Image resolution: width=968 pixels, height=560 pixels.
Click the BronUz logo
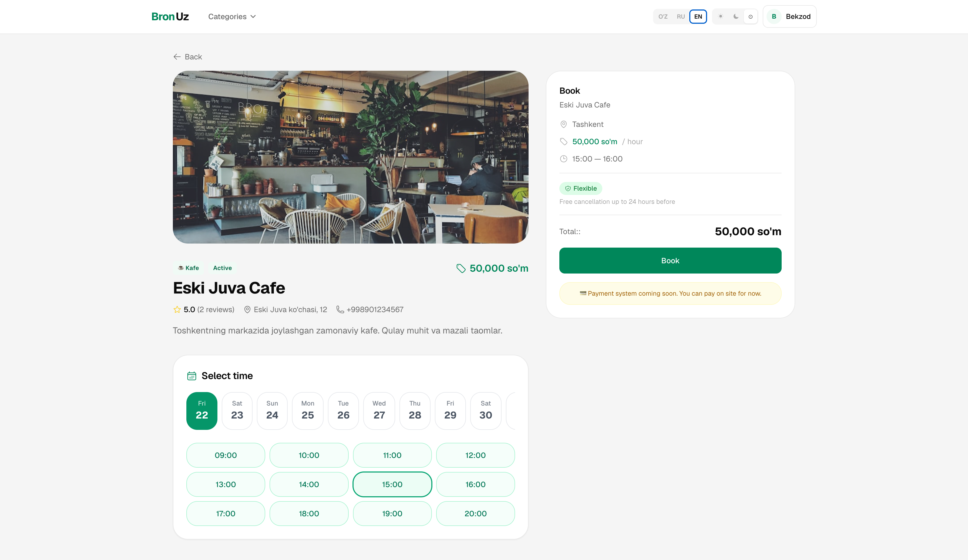click(x=170, y=16)
